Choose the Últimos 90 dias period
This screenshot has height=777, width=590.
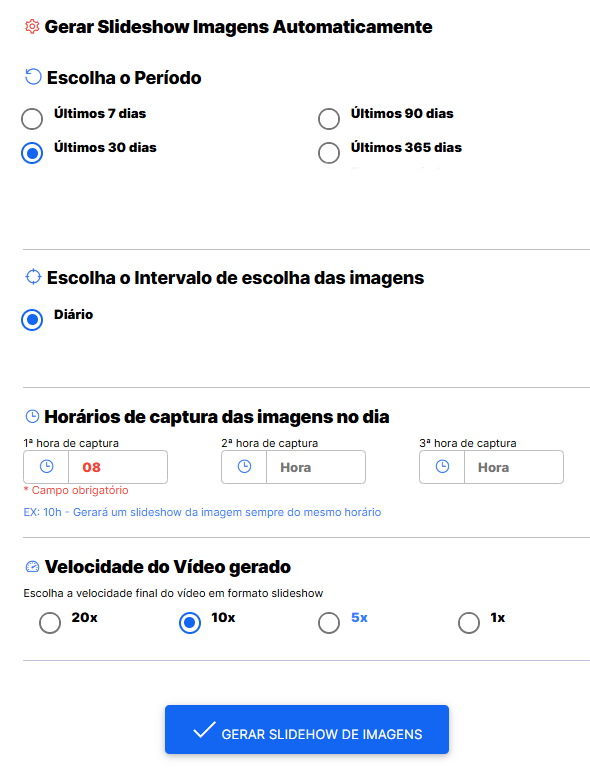329,119
